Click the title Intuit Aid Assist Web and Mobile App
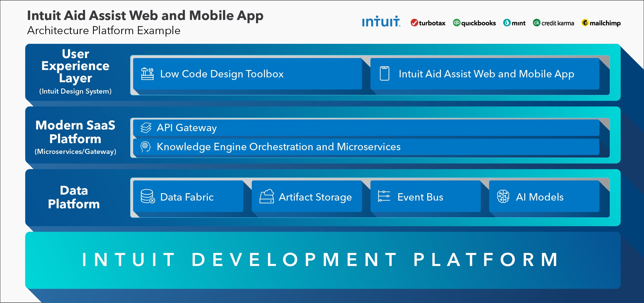The image size is (644, 303). (x=145, y=16)
